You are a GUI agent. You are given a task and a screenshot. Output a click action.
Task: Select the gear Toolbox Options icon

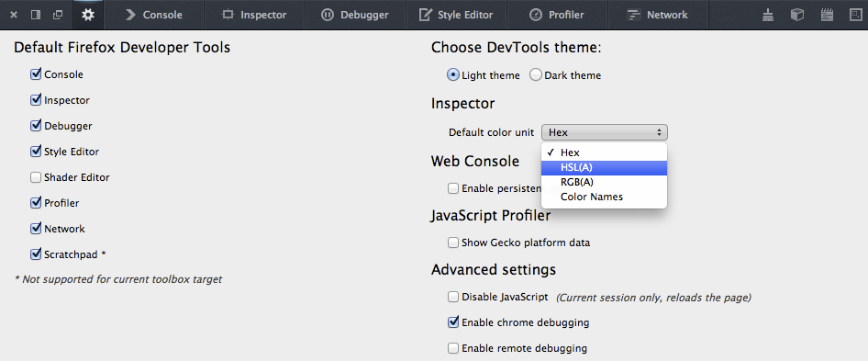[88, 15]
